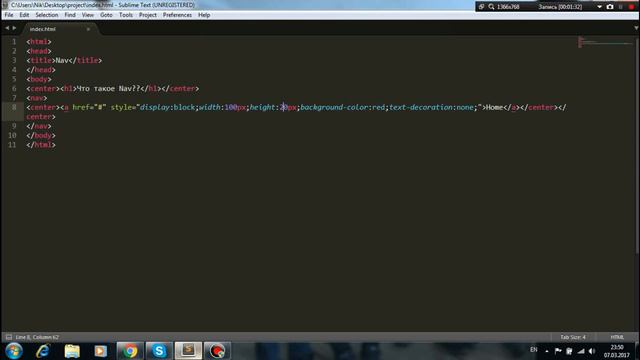The height and width of the screenshot is (360, 640).
Task: Open the Preferences menu
Action: [x=177, y=15]
